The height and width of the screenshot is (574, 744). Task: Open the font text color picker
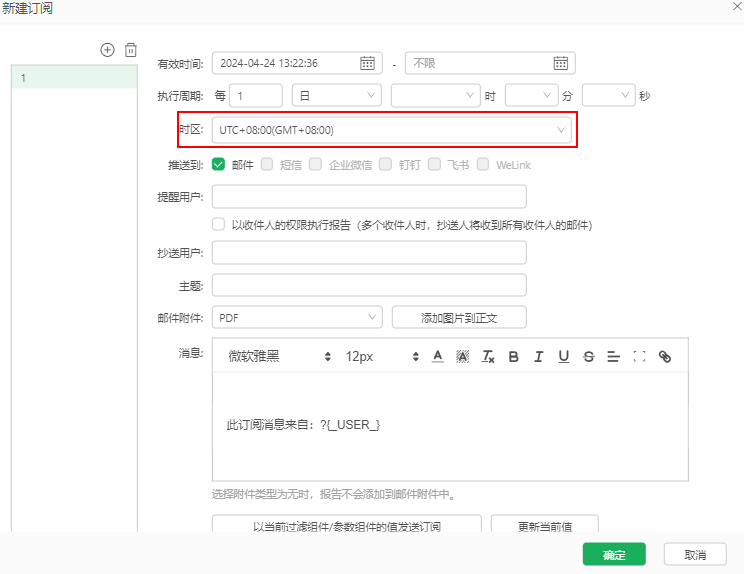point(437,357)
